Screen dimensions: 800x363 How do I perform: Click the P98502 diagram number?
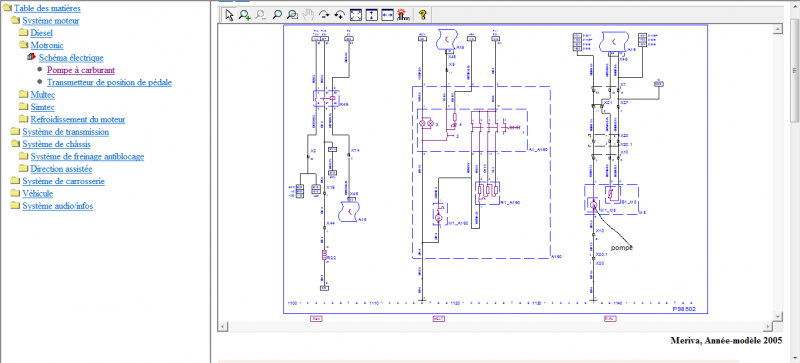click(x=684, y=309)
